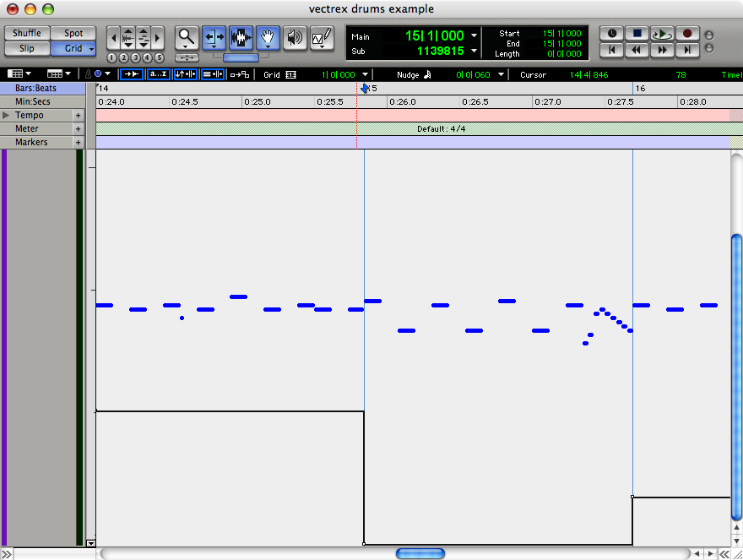
Task: Start playback with the Play button
Action: pos(662,34)
